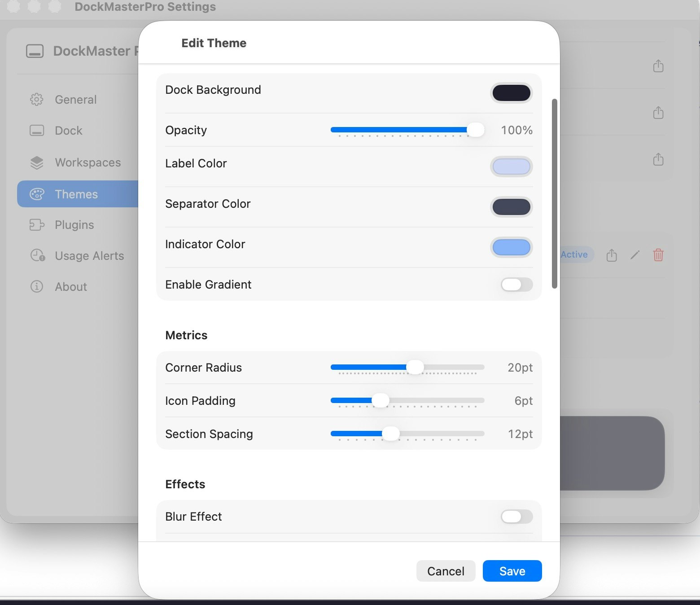Click the Dock sidebar icon
This screenshot has width=700, height=605.
point(37,131)
